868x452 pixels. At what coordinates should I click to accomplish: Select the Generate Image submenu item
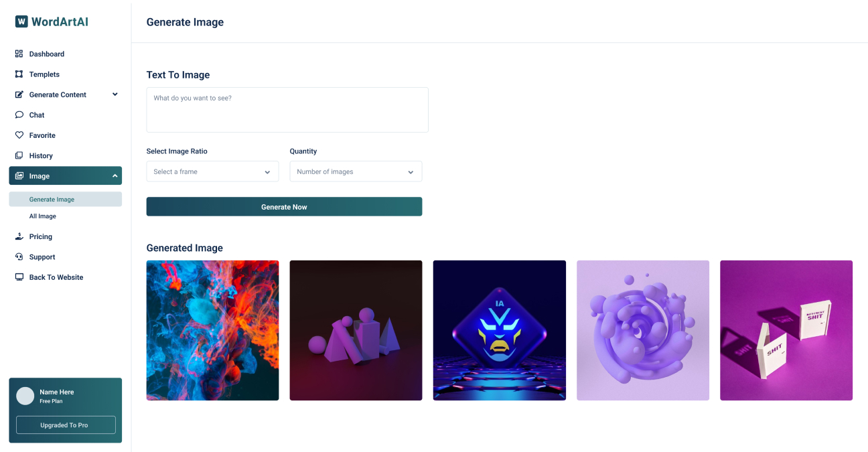(65, 199)
